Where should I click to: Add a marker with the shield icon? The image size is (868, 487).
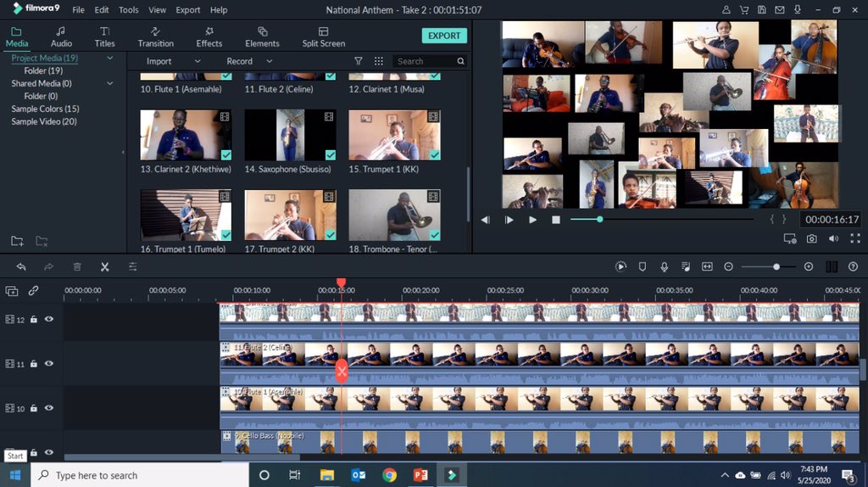click(643, 266)
